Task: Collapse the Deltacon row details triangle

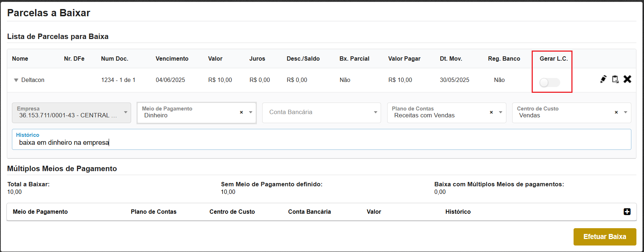Action: (x=16, y=80)
